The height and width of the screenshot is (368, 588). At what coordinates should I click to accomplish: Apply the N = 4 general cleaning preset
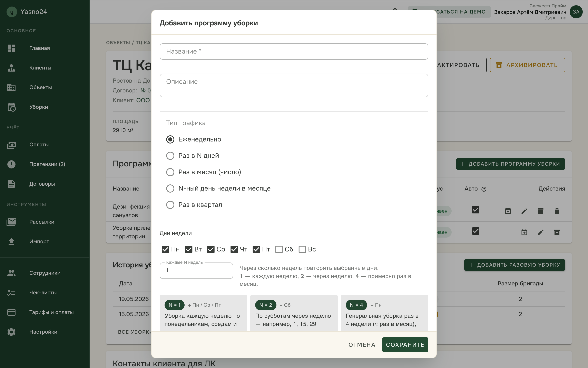pos(384,313)
